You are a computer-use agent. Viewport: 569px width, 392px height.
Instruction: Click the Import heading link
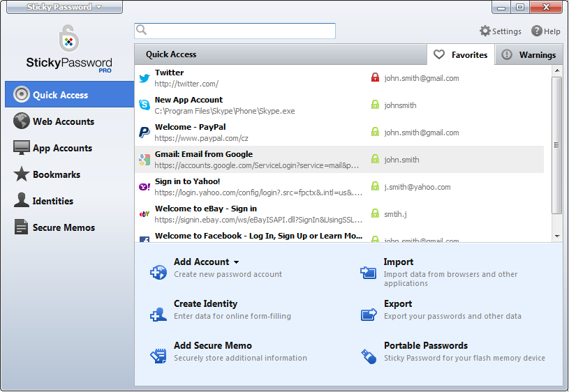tap(399, 262)
